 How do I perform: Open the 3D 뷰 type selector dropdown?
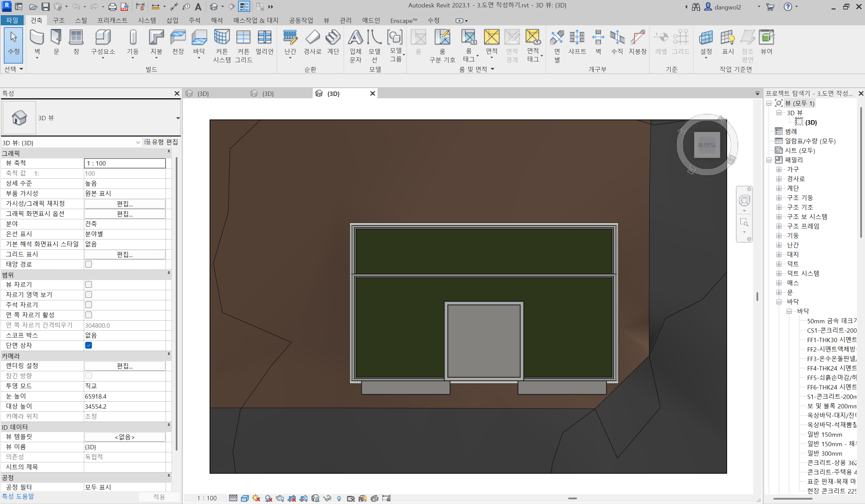(x=178, y=118)
